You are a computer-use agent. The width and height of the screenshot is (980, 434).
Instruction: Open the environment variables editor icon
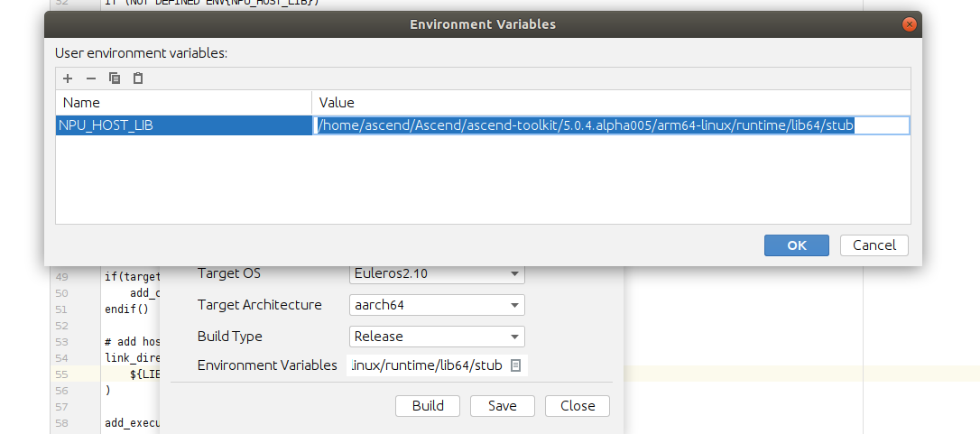(516, 365)
